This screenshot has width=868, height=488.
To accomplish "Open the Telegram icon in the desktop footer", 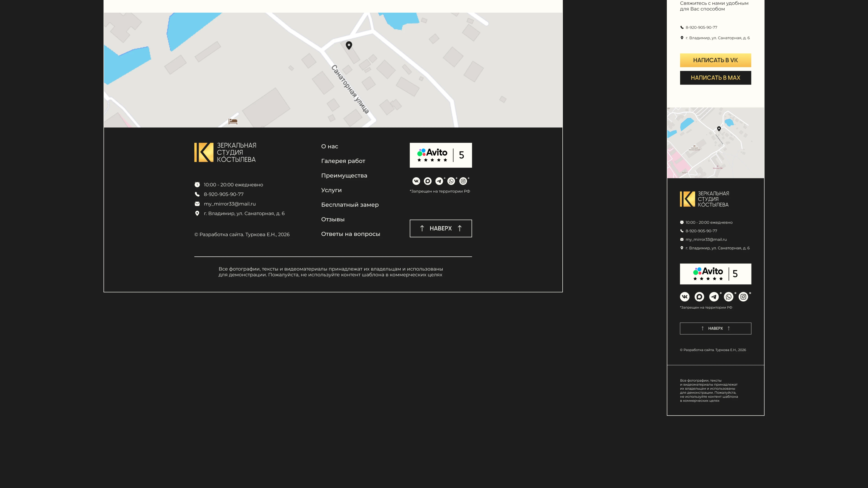I will (439, 181).
